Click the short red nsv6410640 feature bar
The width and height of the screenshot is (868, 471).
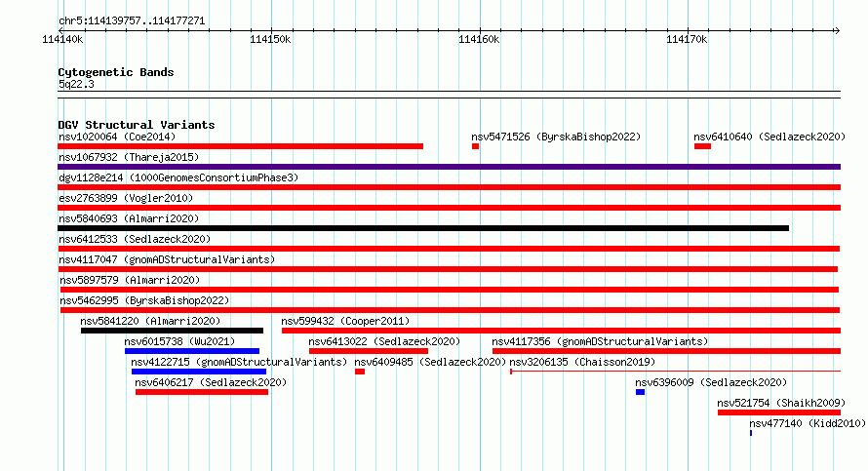(702, 146)
